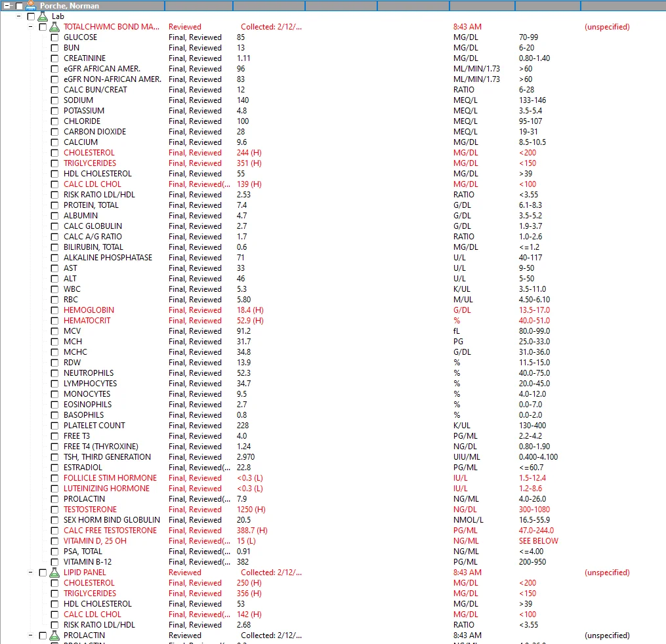
Task: Tick the WBC checkbox
Action: (54, 289)
